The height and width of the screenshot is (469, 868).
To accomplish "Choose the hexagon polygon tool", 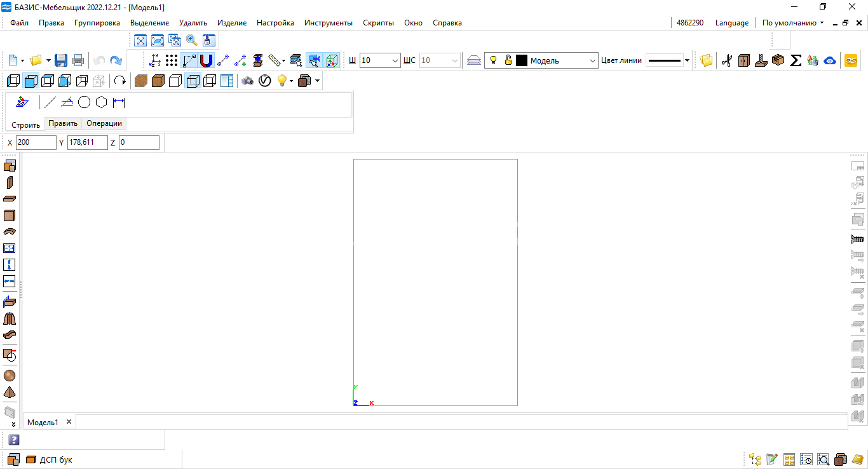I will 101,102.
